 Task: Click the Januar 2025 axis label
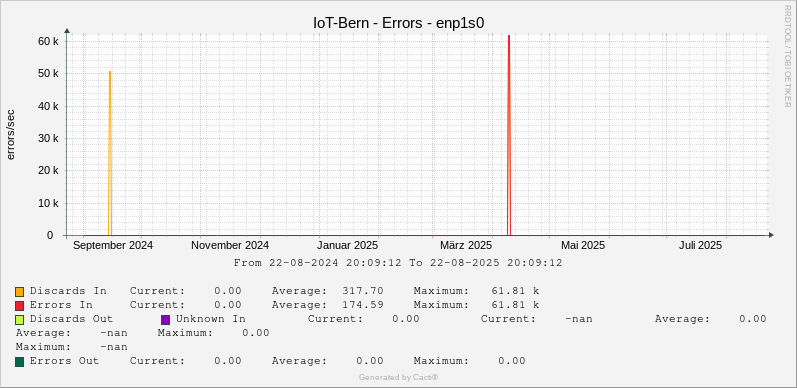[x=348, y=245]
